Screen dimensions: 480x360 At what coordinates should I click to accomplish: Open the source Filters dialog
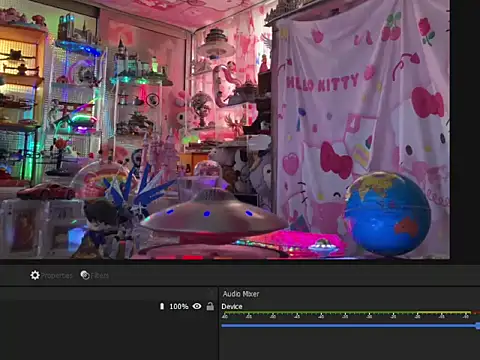95,275
